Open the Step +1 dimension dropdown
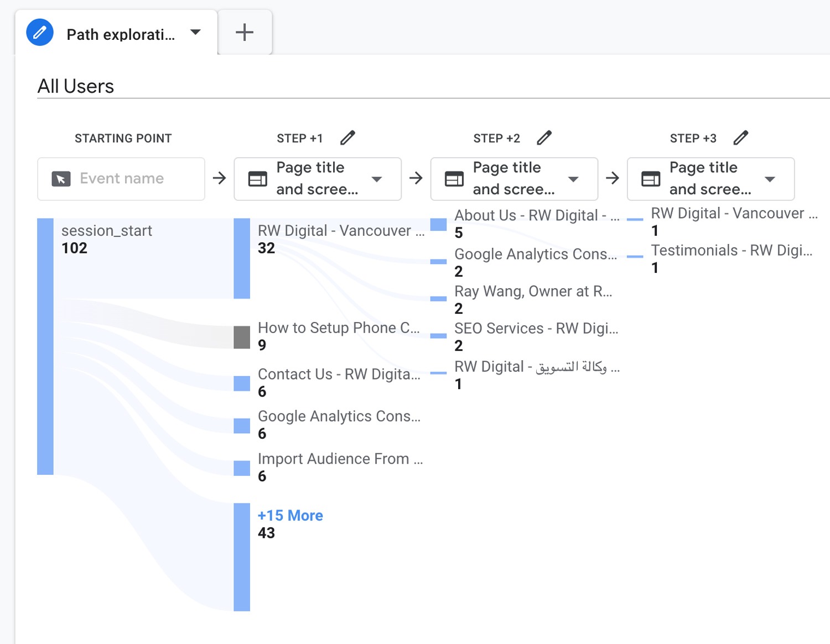Image resolution: width=830 pixels, height=644 pixels. coord(377,179)
